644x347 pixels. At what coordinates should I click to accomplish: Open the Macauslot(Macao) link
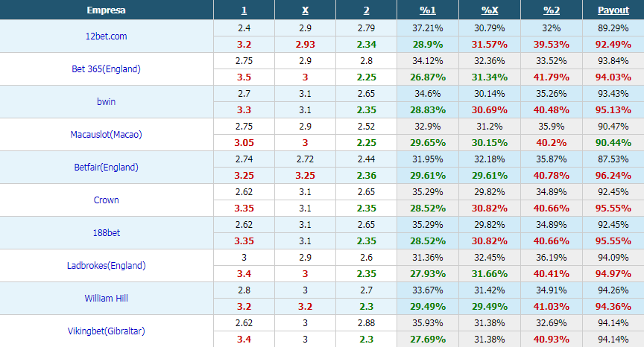tap(107, 135)
